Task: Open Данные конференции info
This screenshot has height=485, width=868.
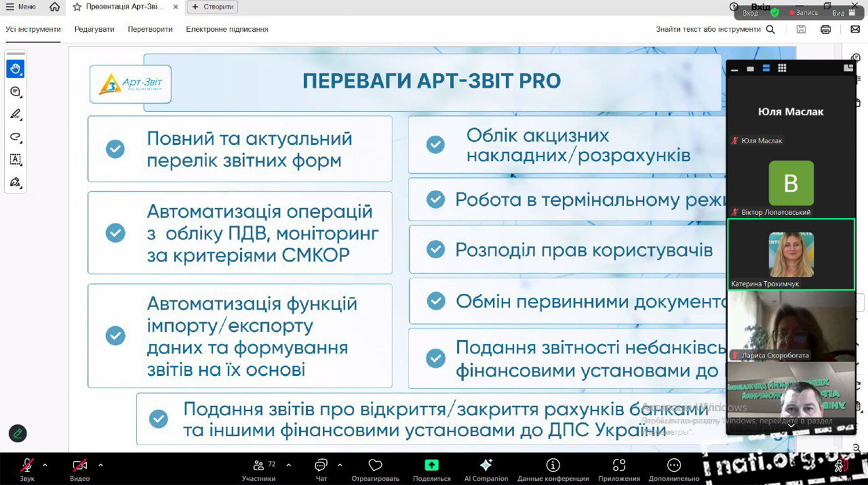Action: point(553,469)
